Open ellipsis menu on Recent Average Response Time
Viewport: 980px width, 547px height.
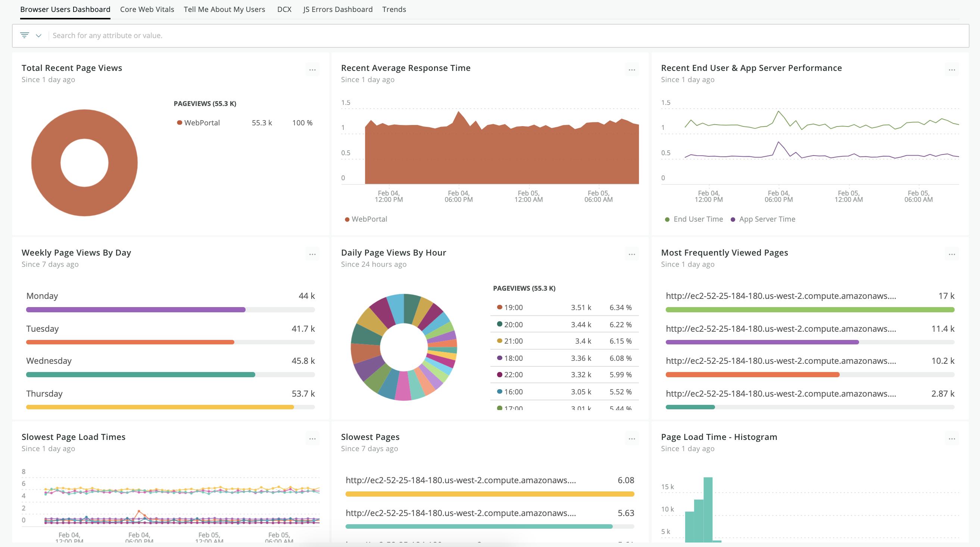(x=632, y=70)
